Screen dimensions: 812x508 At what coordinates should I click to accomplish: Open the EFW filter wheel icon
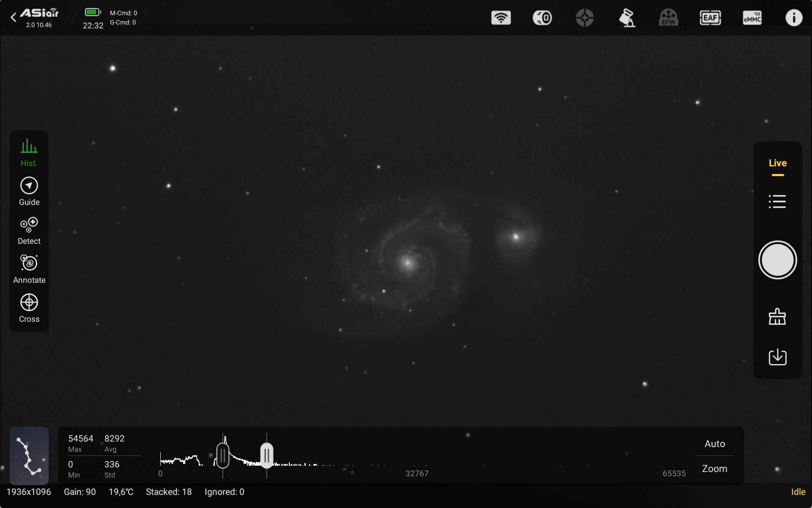click(668, 18)
